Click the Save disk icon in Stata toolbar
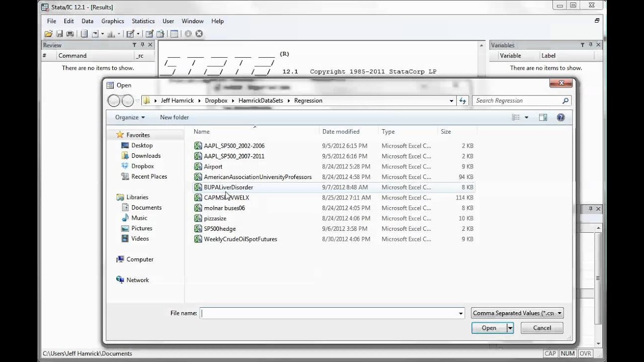The height and width of the screenshot is (362, 644). (x=59, y=34)
